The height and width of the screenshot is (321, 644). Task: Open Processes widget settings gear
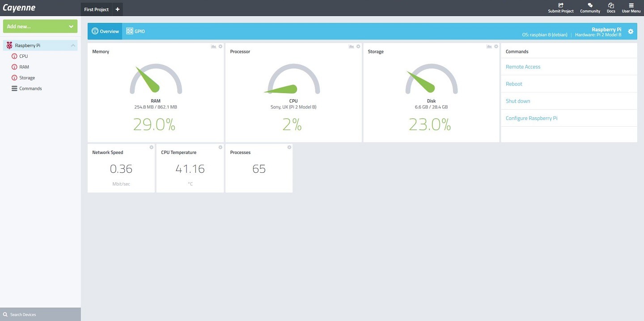[x=289, y=147]
